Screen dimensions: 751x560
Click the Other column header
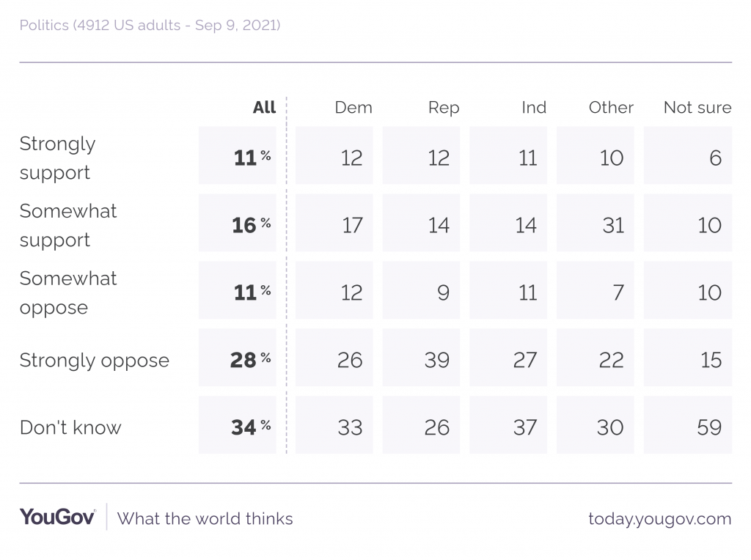[x=611, y=108]
